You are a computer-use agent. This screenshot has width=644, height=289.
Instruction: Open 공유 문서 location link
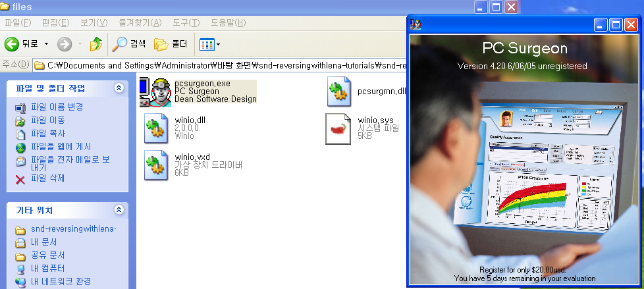(48, 255)
